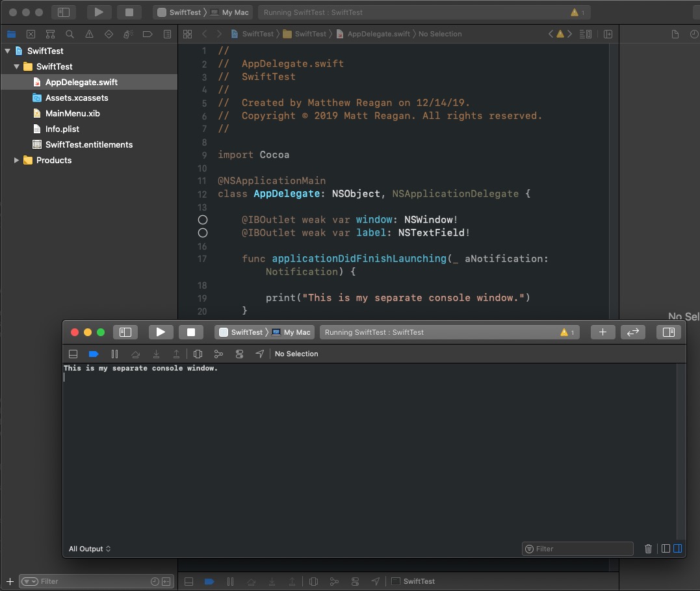Stop the app in console window
Image resolution: width=700 pixels, height=591 pixels.
pyautogui.click(x=191, y=332)
